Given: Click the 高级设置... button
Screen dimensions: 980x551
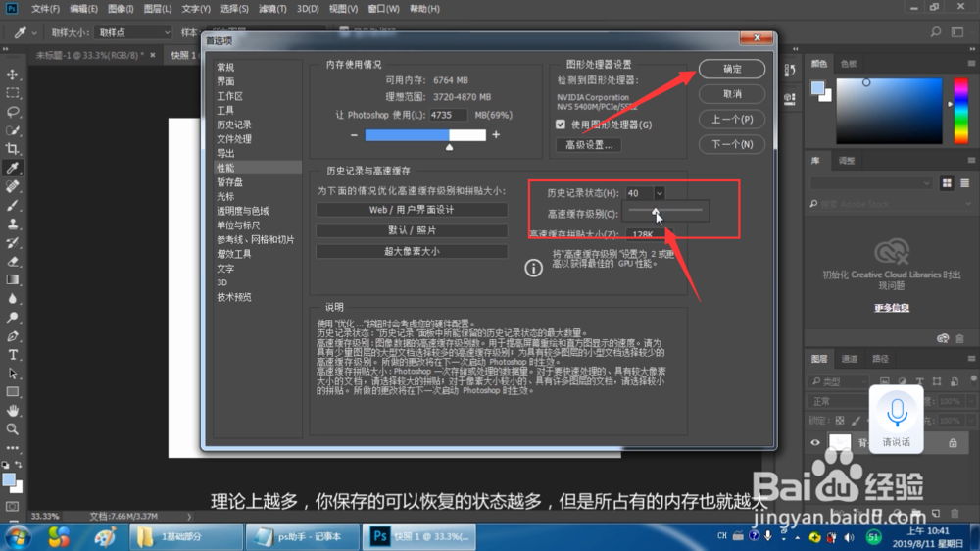Looking at the screenshot, I should pos(589,145).
